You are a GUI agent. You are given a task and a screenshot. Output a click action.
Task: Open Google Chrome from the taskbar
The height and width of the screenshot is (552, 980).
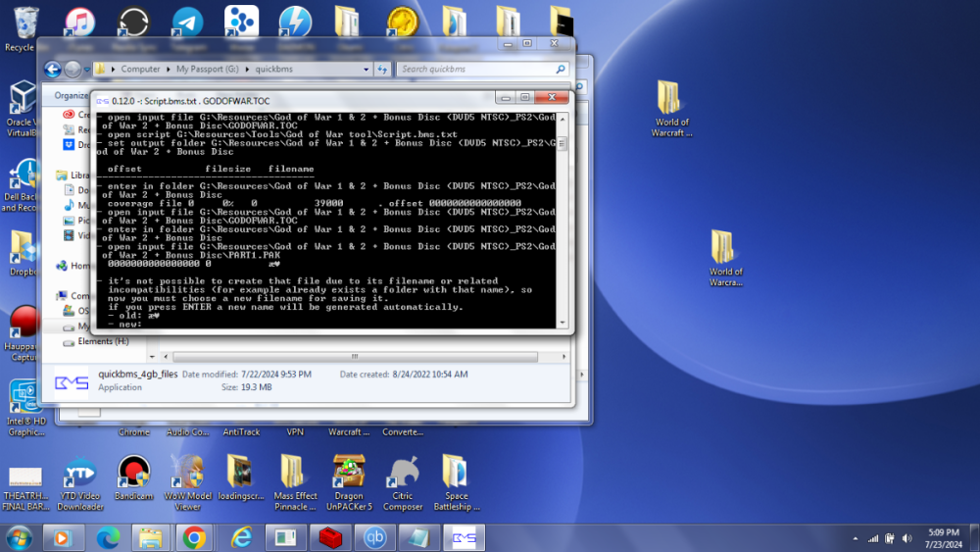pyautogui.click(x=194, y=537)
